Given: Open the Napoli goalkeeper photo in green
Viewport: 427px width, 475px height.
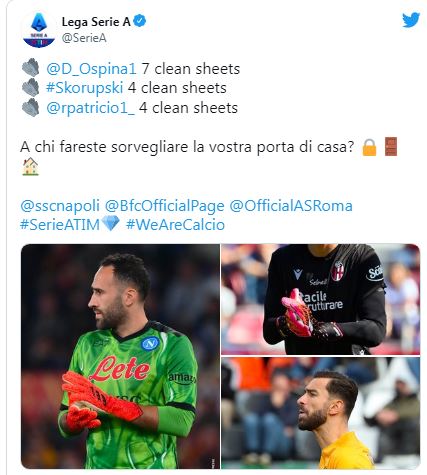Looking at the screenshot, I should point(120,356).
